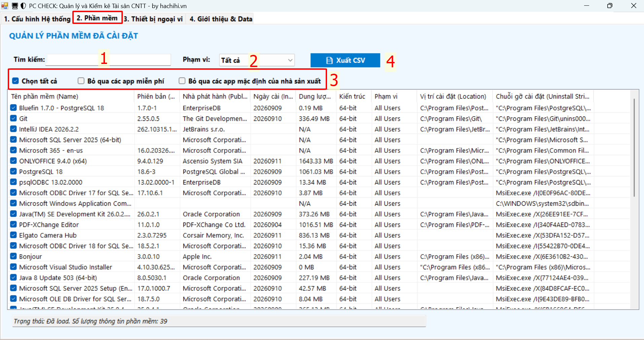Sort by 'Tên phần mềm (Name)' column header
This screenshot has height=340, width=644.
(x=71, y=97)
